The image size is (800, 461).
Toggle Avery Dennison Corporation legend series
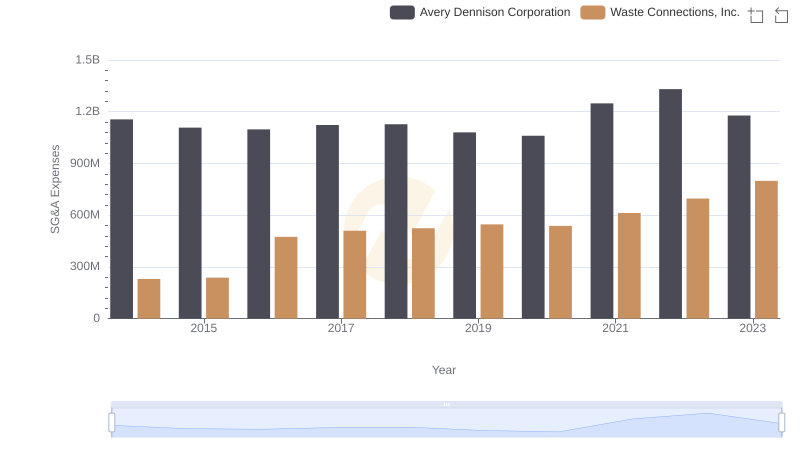pos(480,12)
